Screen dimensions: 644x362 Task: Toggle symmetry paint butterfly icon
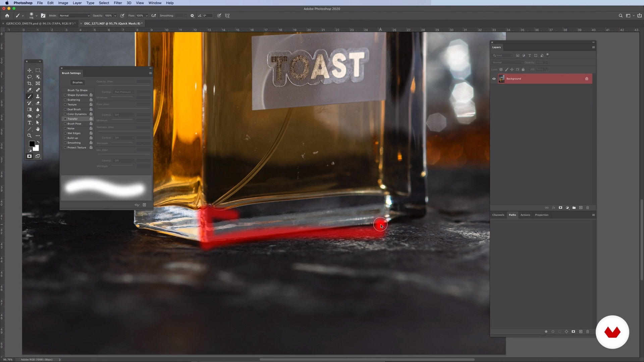(227, 16)
